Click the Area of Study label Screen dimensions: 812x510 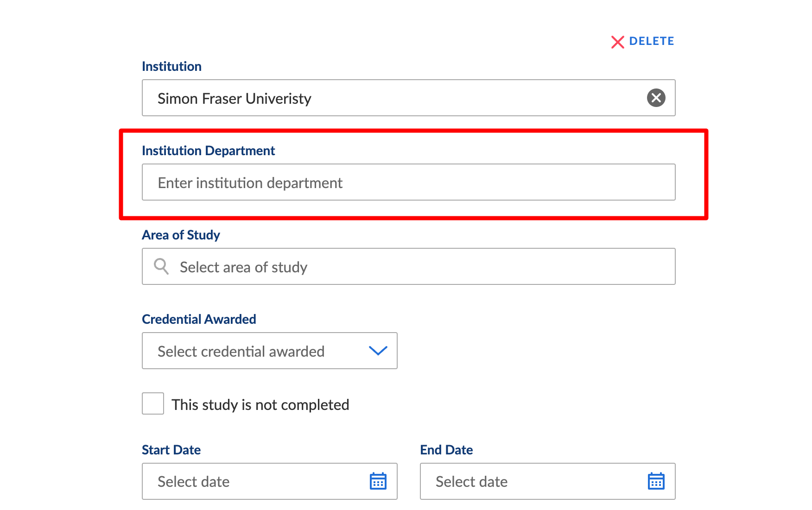pos(181,235)
